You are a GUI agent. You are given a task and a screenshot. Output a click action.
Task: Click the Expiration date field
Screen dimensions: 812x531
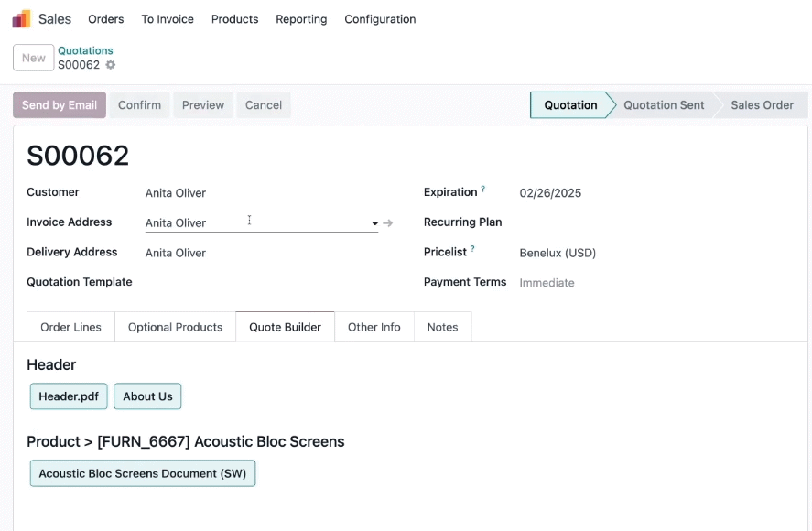[550, 193]
